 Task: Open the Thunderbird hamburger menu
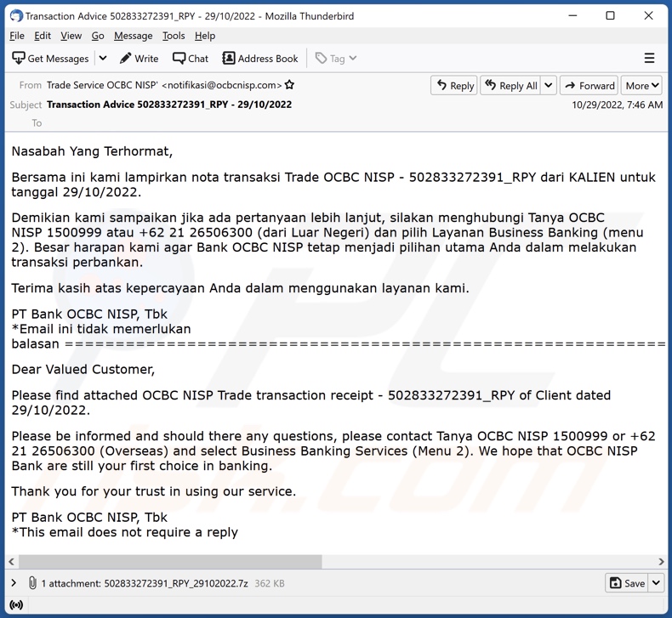[649, 59]
